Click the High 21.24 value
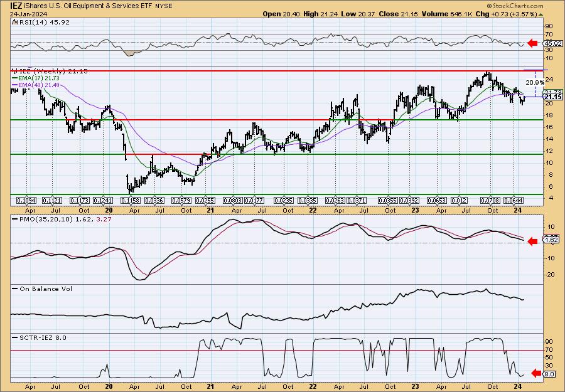Image resolution: width=565 pixels, height=392 pixels. click(x=321, y=14)
